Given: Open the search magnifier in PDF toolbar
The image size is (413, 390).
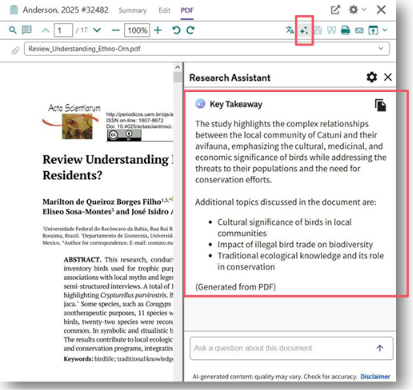Looking at the screenshot, I should [x=13, y=30].
